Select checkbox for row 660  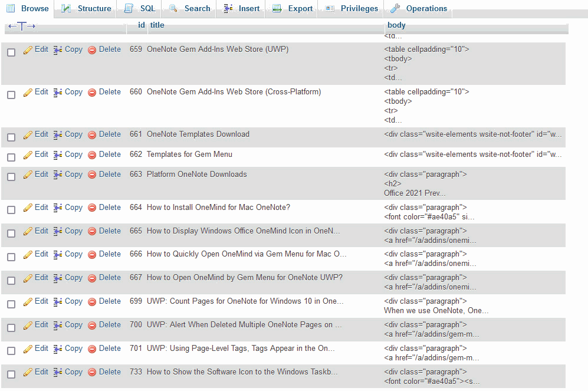click(11, 94)
